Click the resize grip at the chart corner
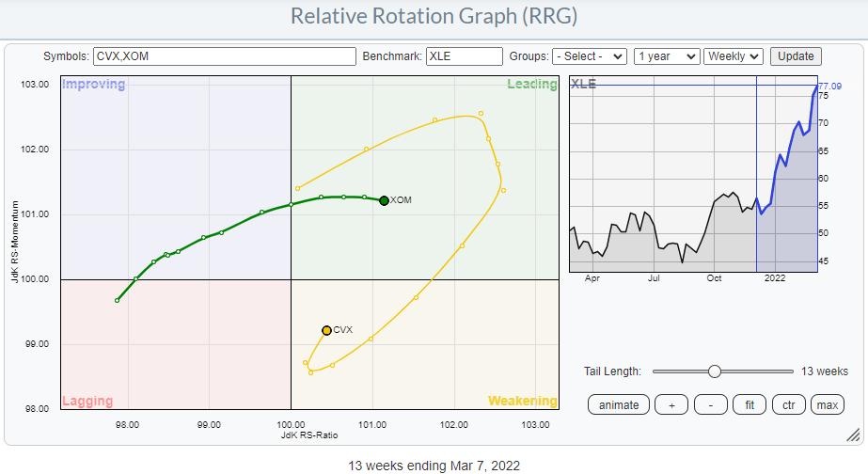Viewport: 868px width, 474px height. (852, 434)
